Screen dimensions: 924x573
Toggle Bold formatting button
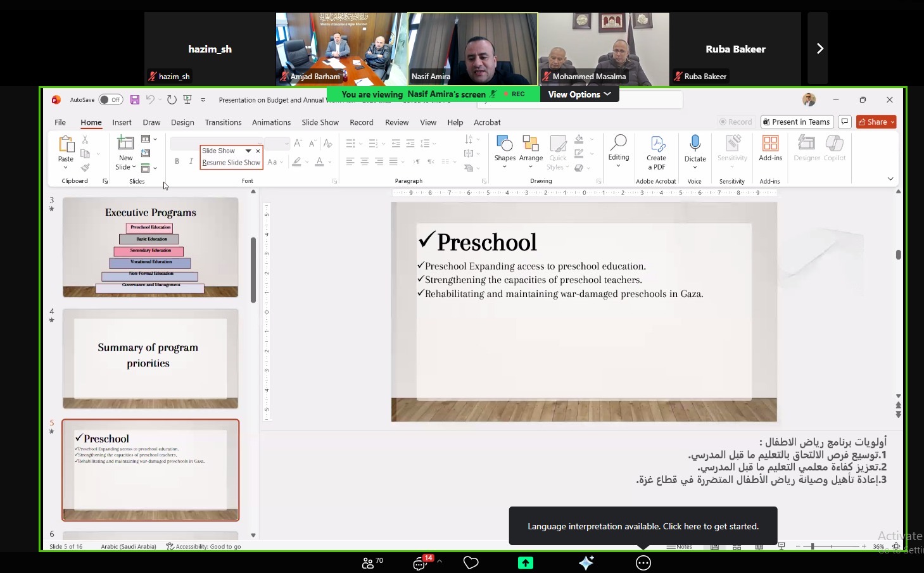pyautogui.click(x=177, y=161)
